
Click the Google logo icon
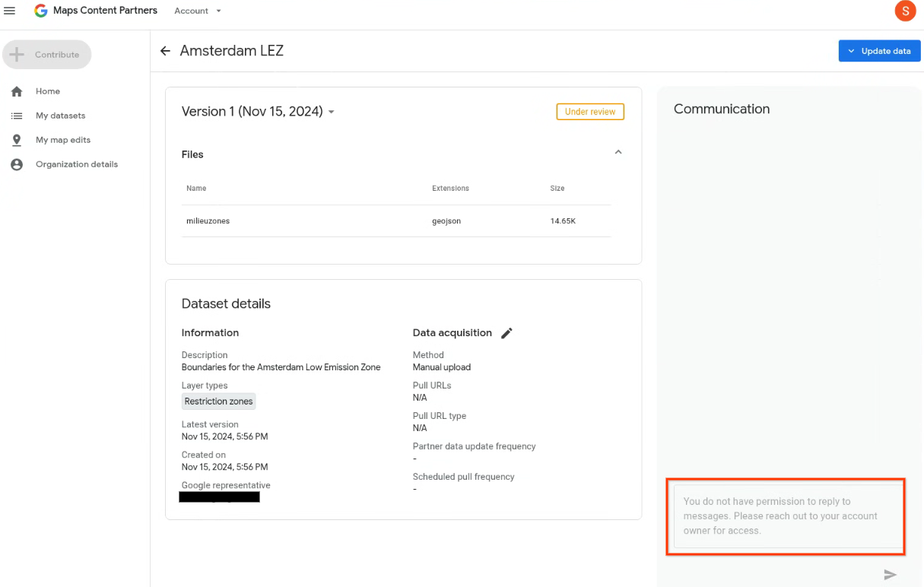click(x=41, y=11)
